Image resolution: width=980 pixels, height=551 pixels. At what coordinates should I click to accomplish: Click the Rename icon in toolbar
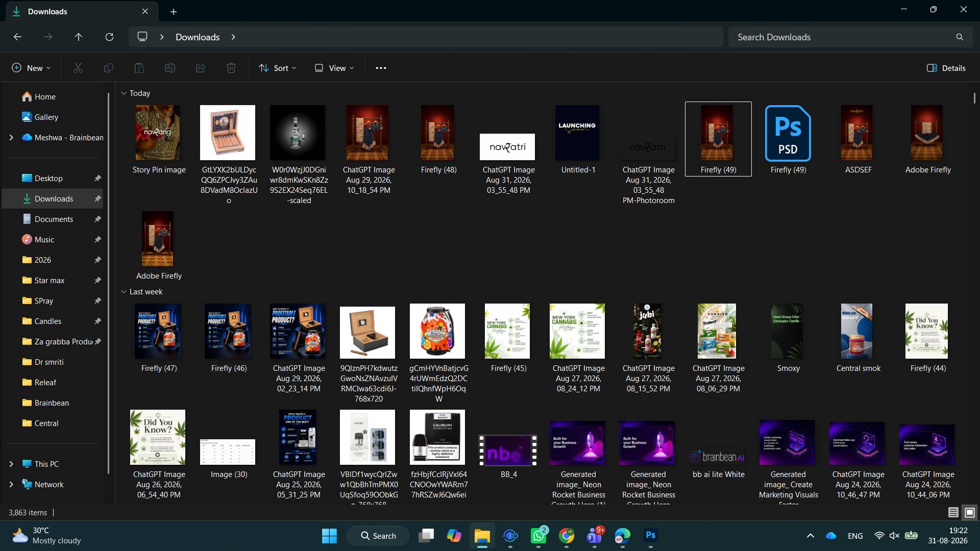[x=170, y=68]
